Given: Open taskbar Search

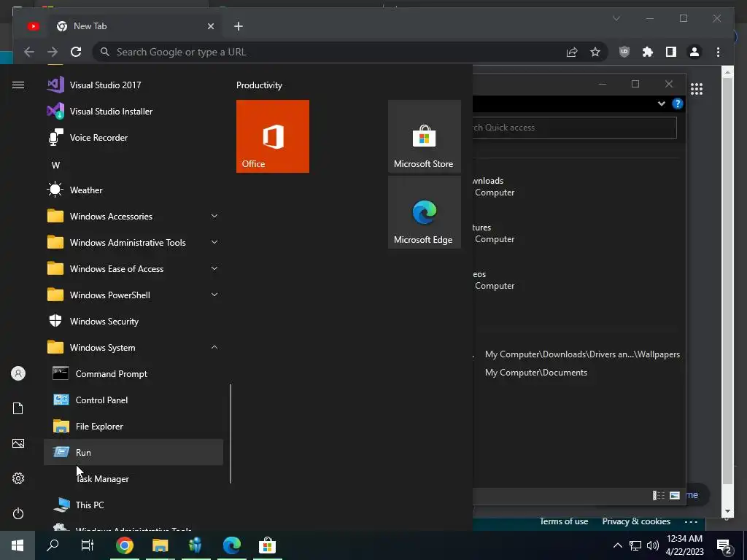Looking at the screenshot, I should coord(53,545).
